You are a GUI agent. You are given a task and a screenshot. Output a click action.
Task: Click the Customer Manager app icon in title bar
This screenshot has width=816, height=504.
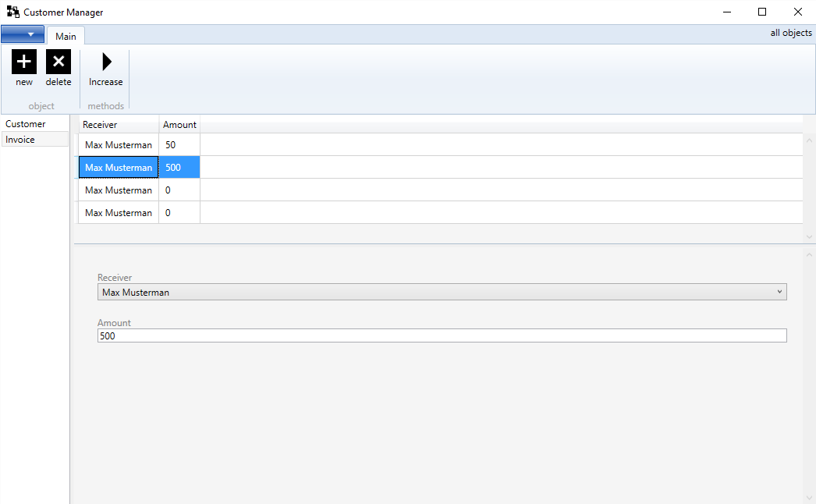pos(12,12)
